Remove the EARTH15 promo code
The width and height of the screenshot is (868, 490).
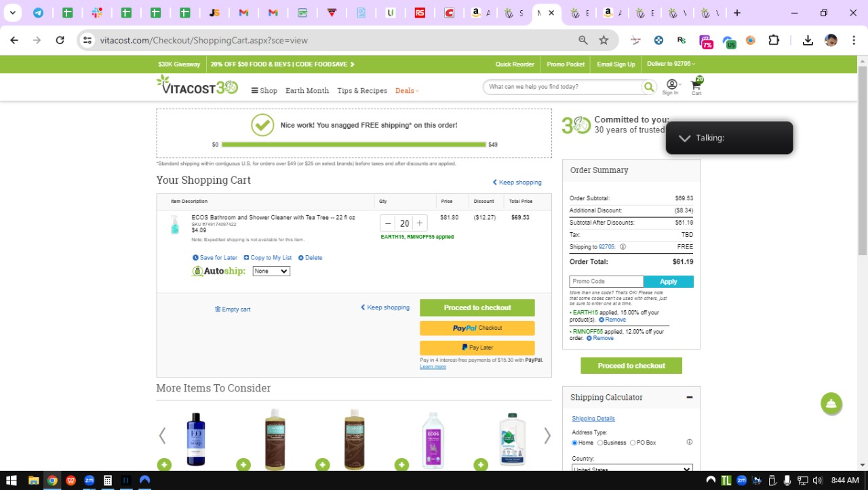[x=612, y=320]
